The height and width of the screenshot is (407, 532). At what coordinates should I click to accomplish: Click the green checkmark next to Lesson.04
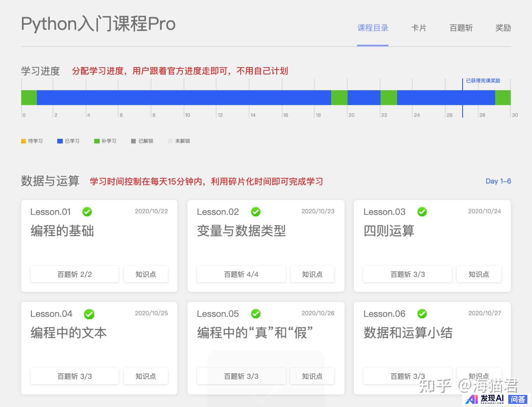pyautogui.click(x=89, y=314)
